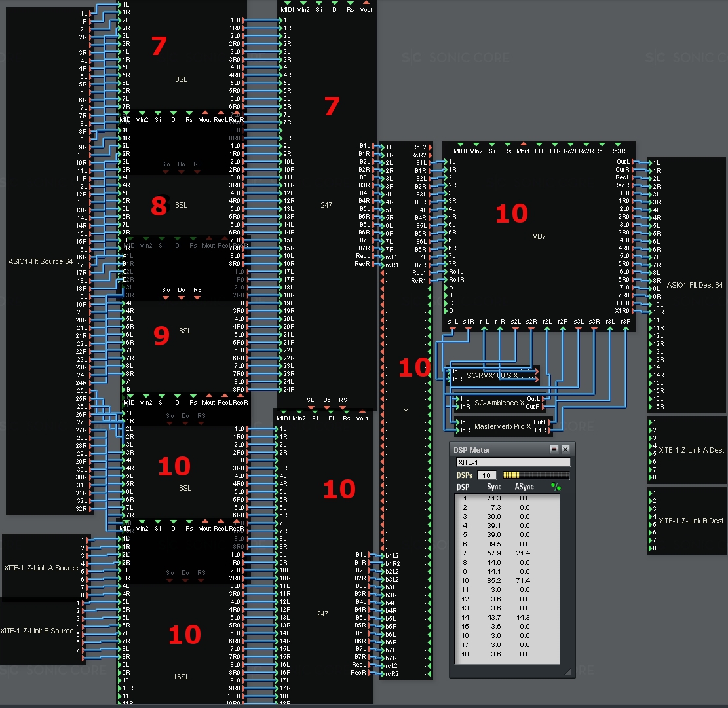Select the InL port of SC-Ambience X
The height and width of the screenshot is (708, 728).
[x=457, y=399]
